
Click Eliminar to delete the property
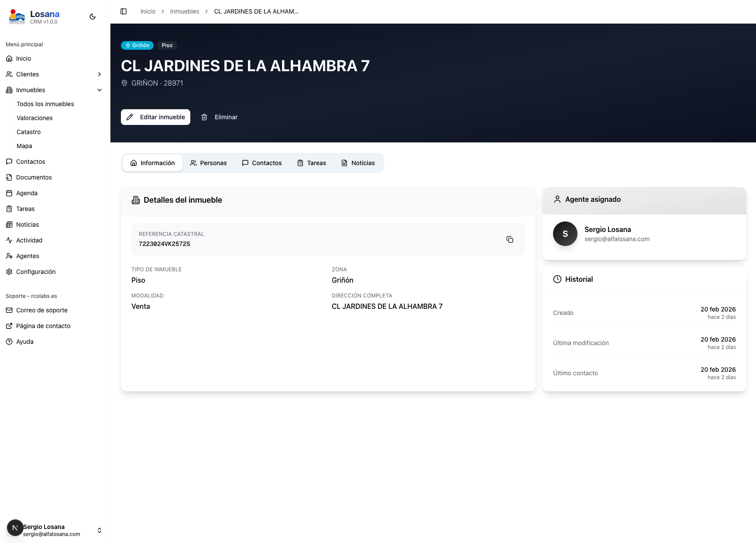click(219, 117)
